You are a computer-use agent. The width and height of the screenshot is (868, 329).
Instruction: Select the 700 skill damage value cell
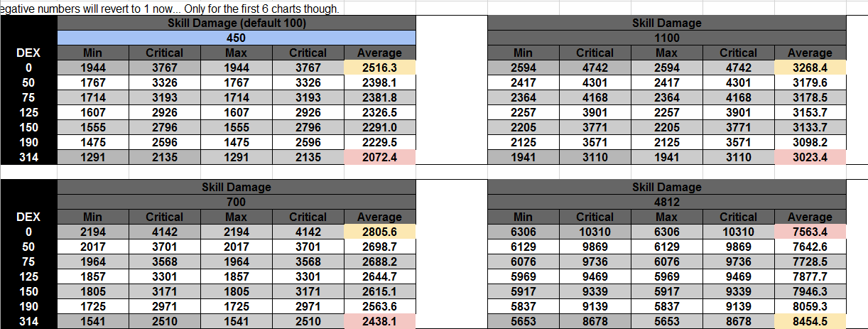[236, 202]
